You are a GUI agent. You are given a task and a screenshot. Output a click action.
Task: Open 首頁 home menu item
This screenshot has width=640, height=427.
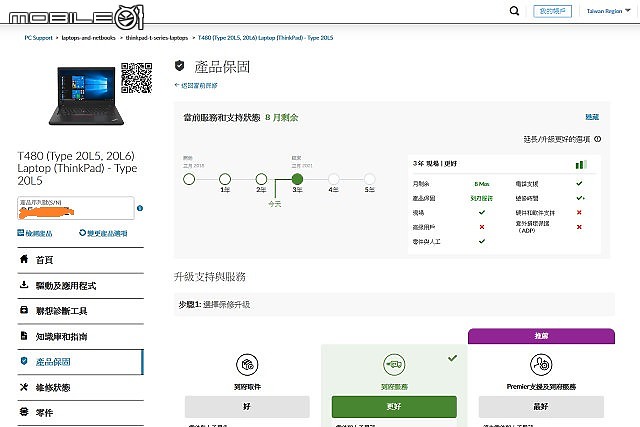[x=80, y=260]
